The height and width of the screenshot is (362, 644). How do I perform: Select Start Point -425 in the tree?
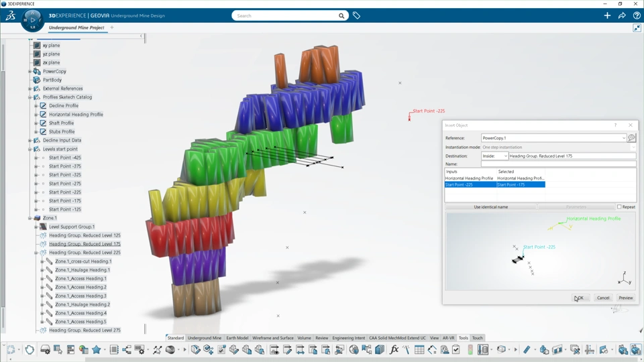click(65, 158)
